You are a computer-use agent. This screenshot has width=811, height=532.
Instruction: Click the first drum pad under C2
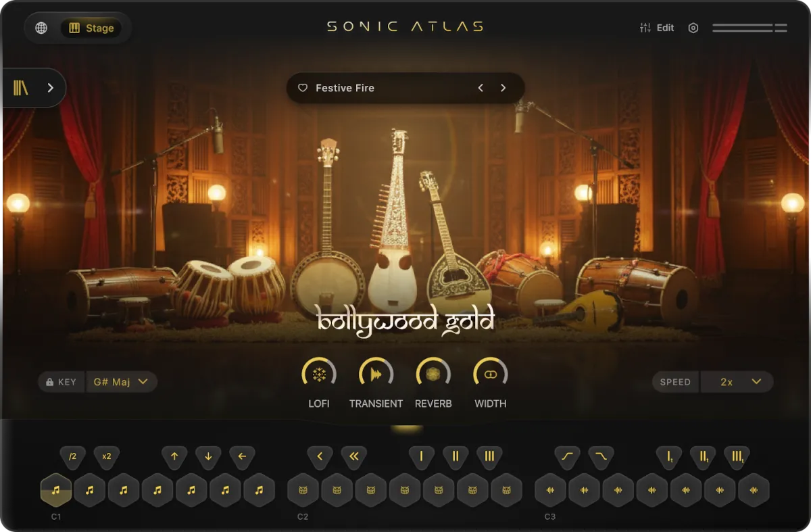coord(303,491)
